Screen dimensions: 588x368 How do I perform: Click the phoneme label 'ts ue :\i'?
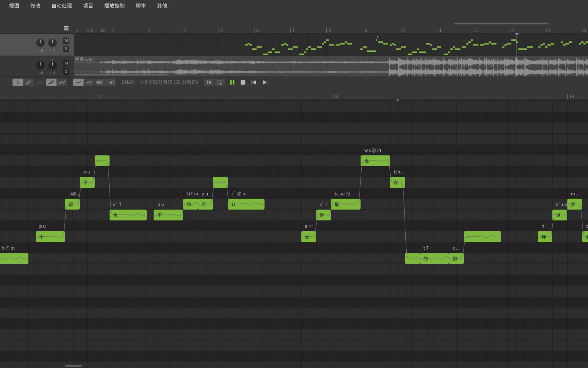click(x=342, y=194)
